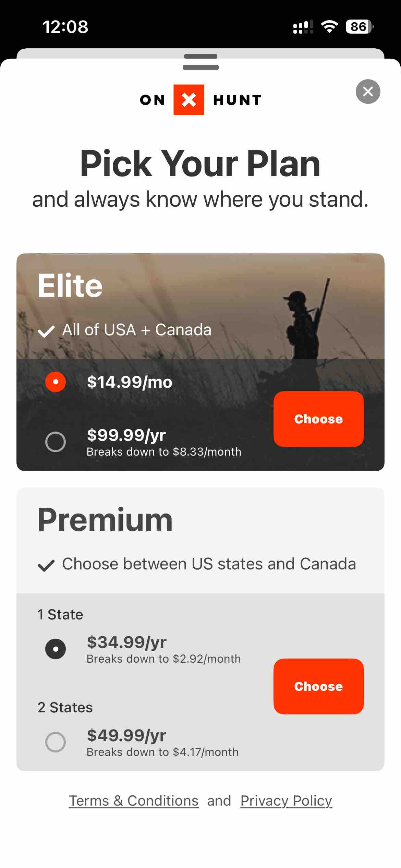Image resolution: width=401 pixels, height=868 pixels.
Task: Select the $99.99/yr Elite option
Action: click(x=56, y=442)
